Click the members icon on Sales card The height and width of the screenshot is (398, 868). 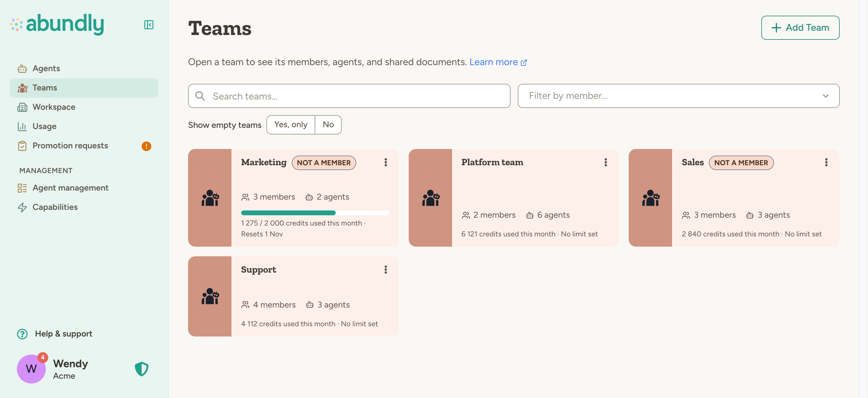686,215
